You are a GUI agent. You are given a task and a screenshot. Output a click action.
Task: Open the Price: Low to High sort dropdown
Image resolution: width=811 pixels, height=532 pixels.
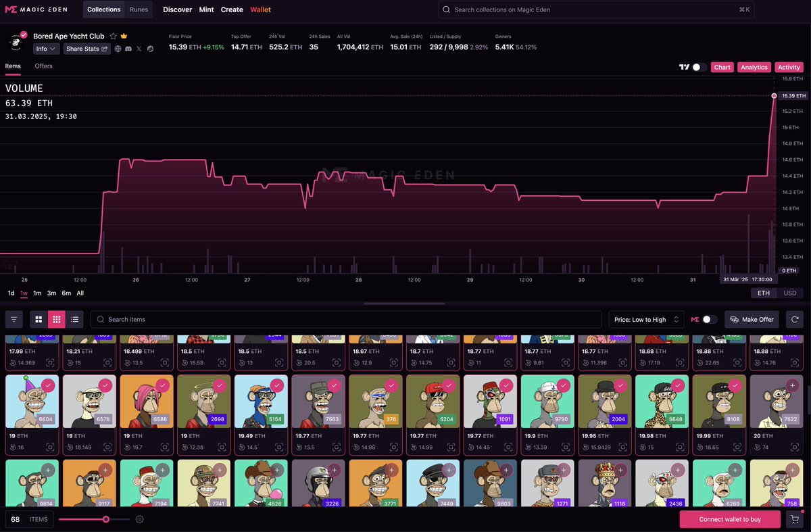[647, 319]
